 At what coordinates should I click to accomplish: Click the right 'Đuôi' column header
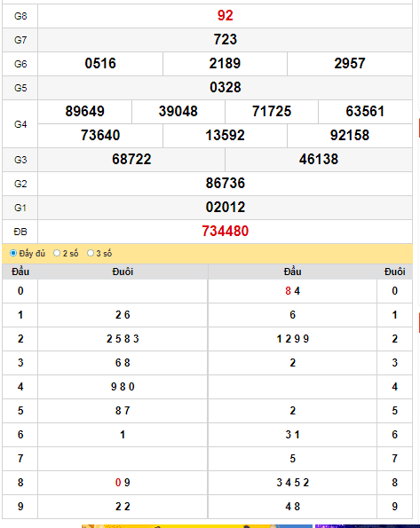395,272
